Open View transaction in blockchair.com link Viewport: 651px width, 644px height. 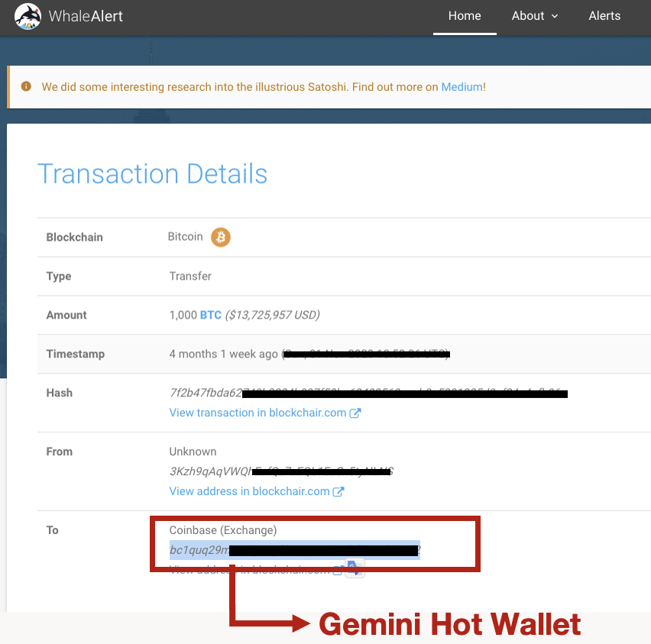[257, 413]
